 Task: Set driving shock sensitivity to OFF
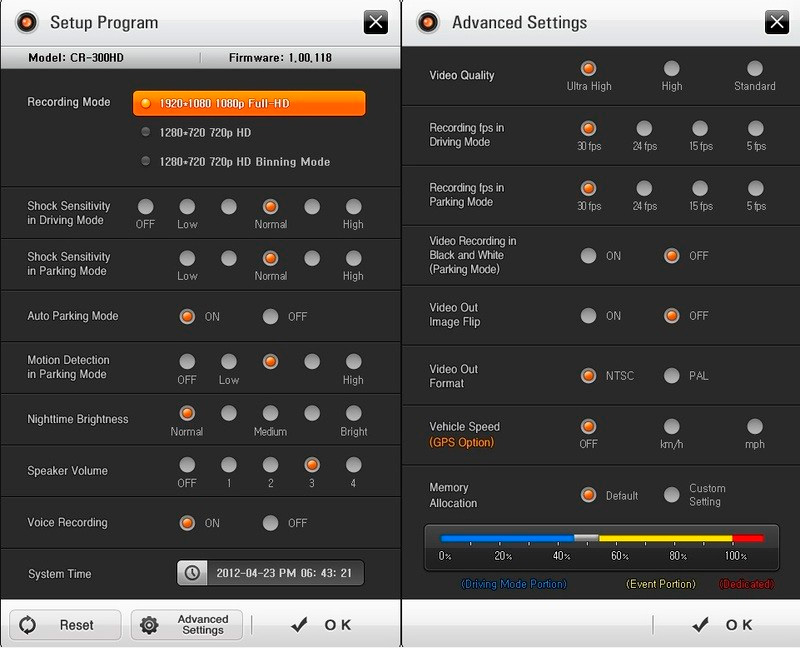tap(145, 207)
